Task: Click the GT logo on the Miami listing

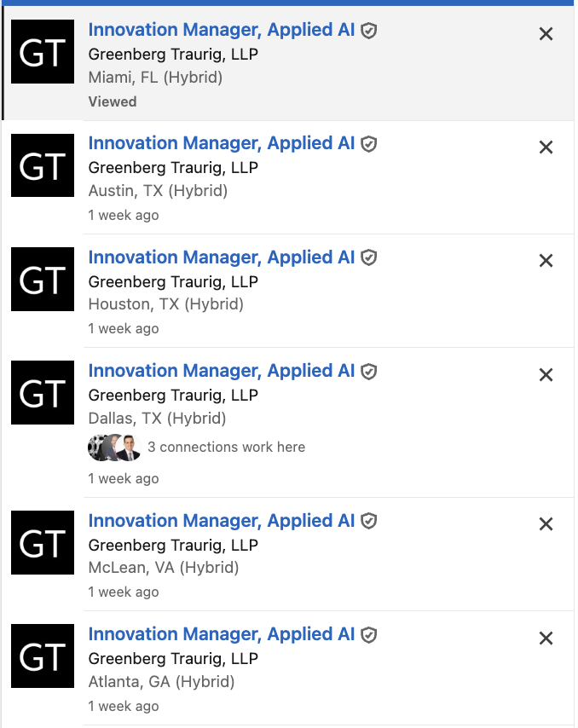Action: (x=42, y=51)
